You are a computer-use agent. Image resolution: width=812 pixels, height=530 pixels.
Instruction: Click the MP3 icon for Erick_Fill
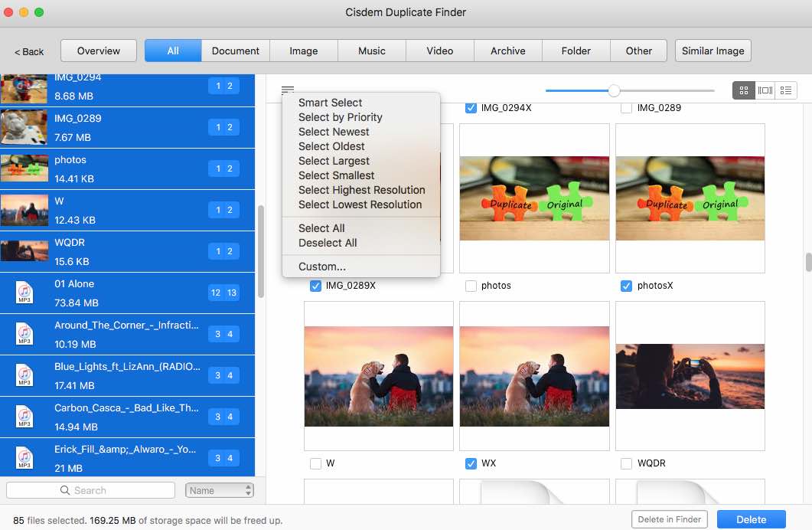(x=24, y=459)
